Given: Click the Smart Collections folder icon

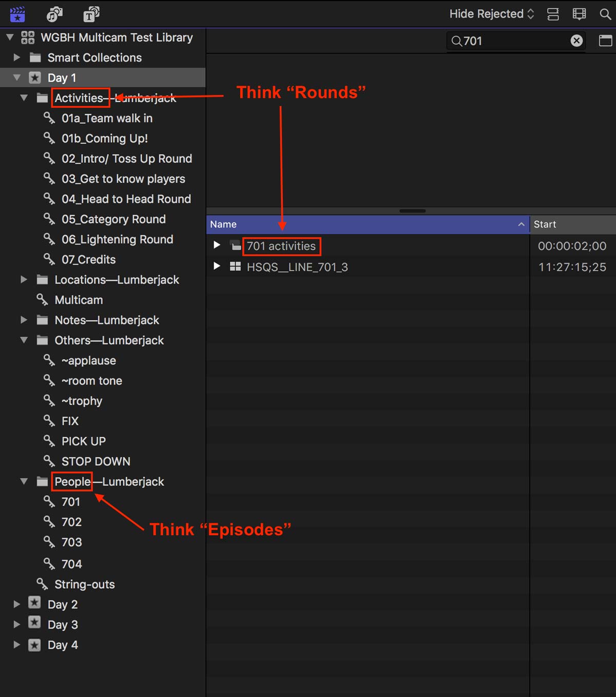Looking at the screenshot, I should tap(35, 57).
